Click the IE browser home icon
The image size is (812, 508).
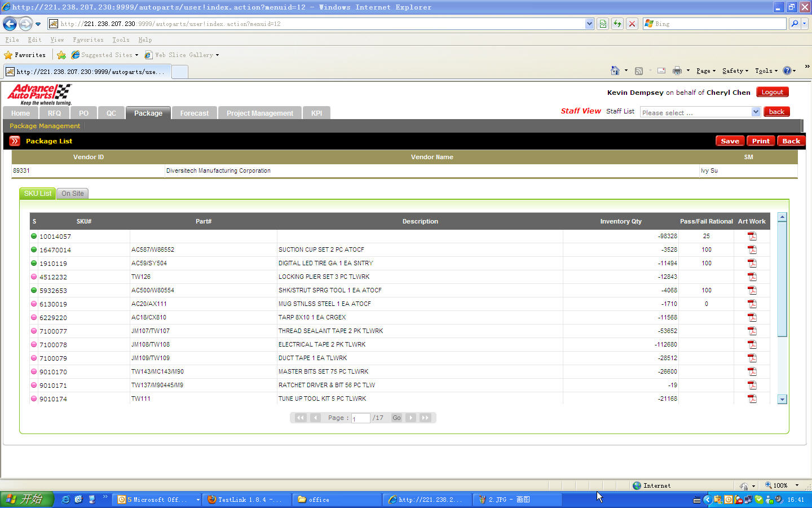(x=615, y=71)
